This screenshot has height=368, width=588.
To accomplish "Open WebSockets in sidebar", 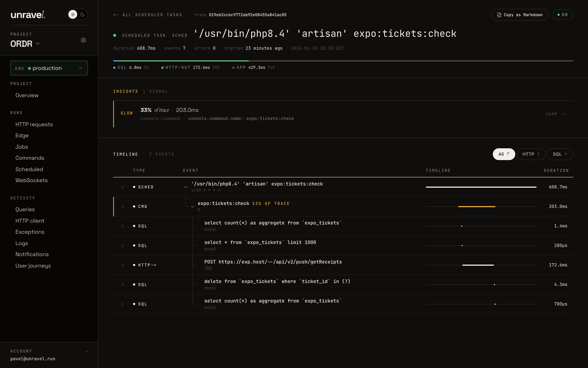I will 31,180.
